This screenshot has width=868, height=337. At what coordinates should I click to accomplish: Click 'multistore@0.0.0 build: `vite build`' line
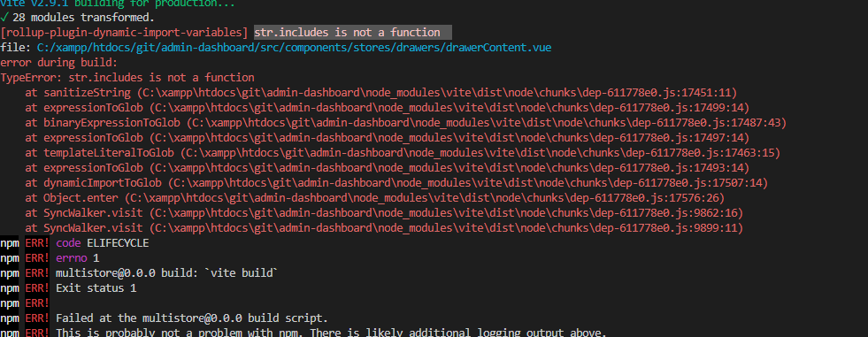[166, 272]
